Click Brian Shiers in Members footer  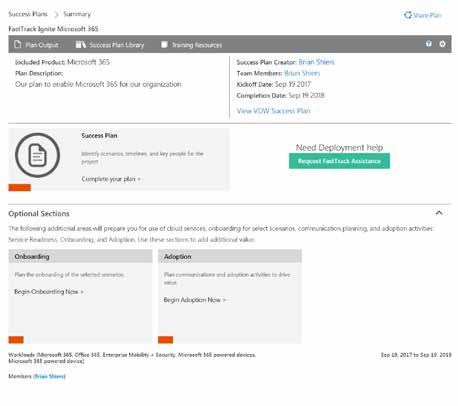(x=49, y=376)
